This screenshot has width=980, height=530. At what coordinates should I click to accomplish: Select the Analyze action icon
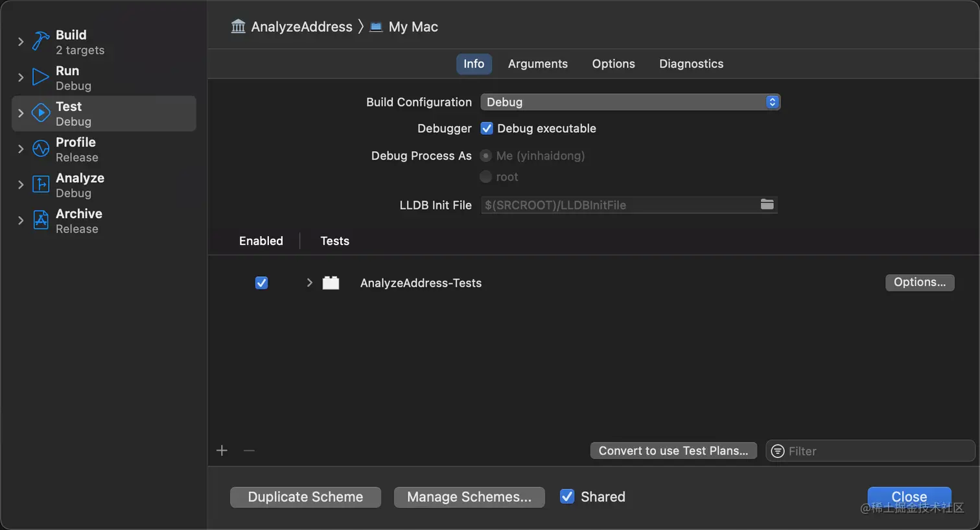(41, 184)
